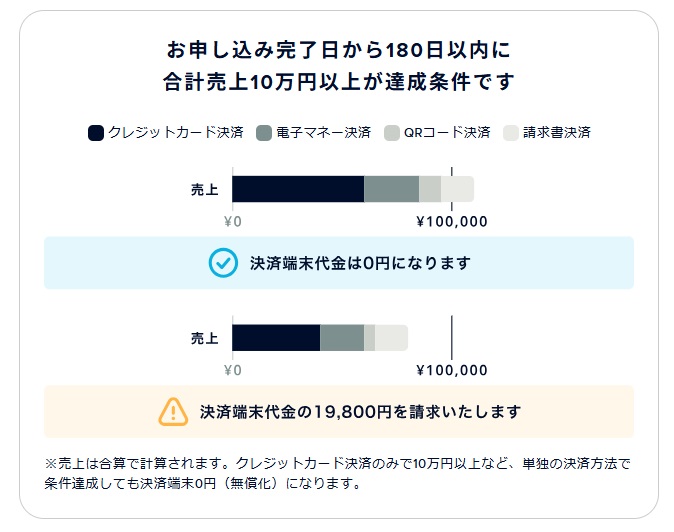Click gray e-money segment in top bar
Viewport: 674px width, 532px height.
(x=392, y=189)
